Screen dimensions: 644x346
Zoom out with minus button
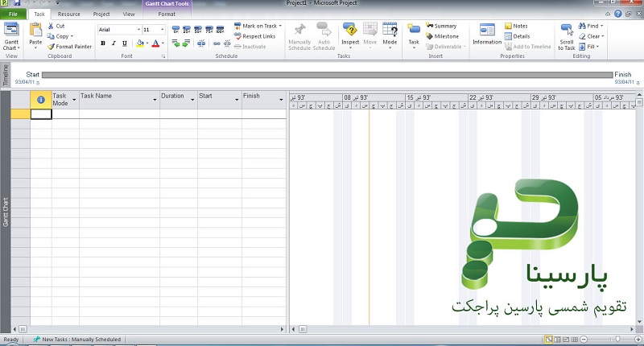tap(584, 340)
